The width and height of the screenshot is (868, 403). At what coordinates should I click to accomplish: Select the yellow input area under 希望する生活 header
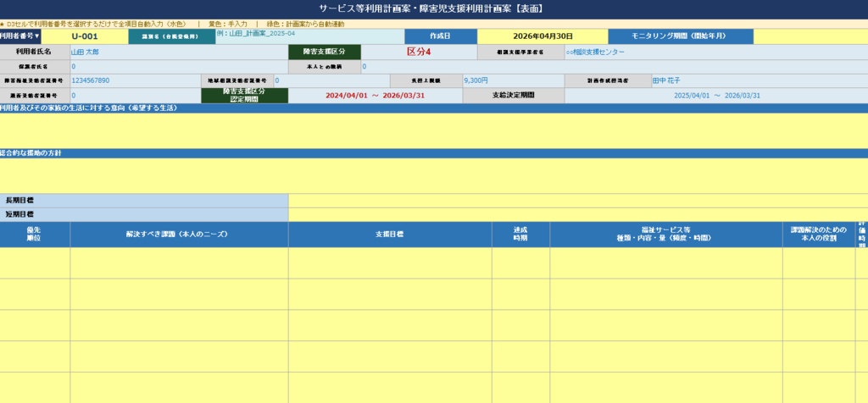tap(434, 130)
